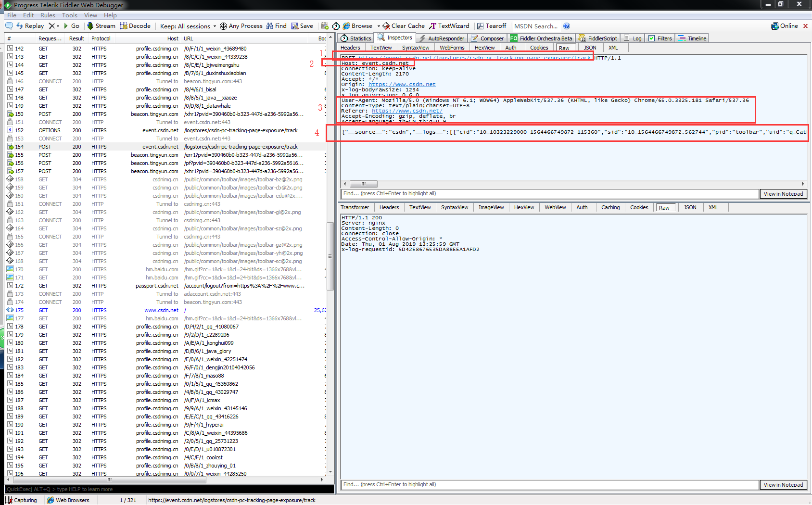The height and width of the screenshot is (505, 812).
Task: Open the blue help question icon
Action: pos(567,26)
